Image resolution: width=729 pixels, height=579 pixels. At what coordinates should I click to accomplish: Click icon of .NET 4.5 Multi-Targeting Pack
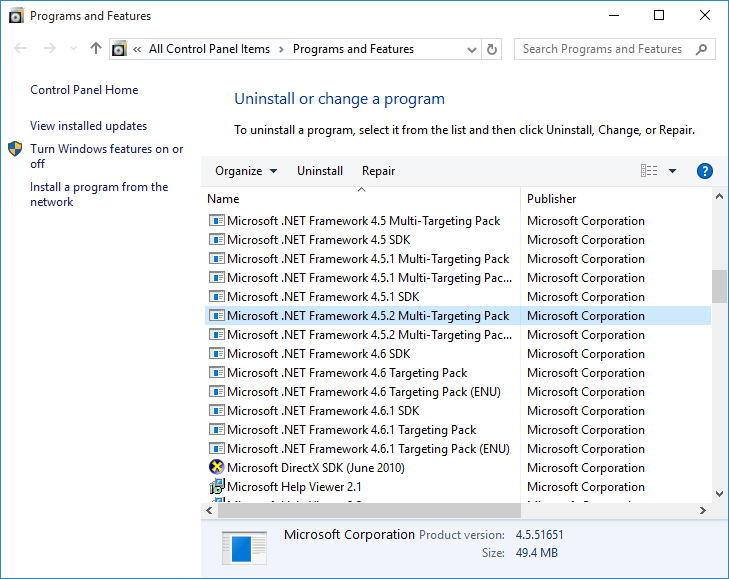pyautogui.click(x=217, y=220)
